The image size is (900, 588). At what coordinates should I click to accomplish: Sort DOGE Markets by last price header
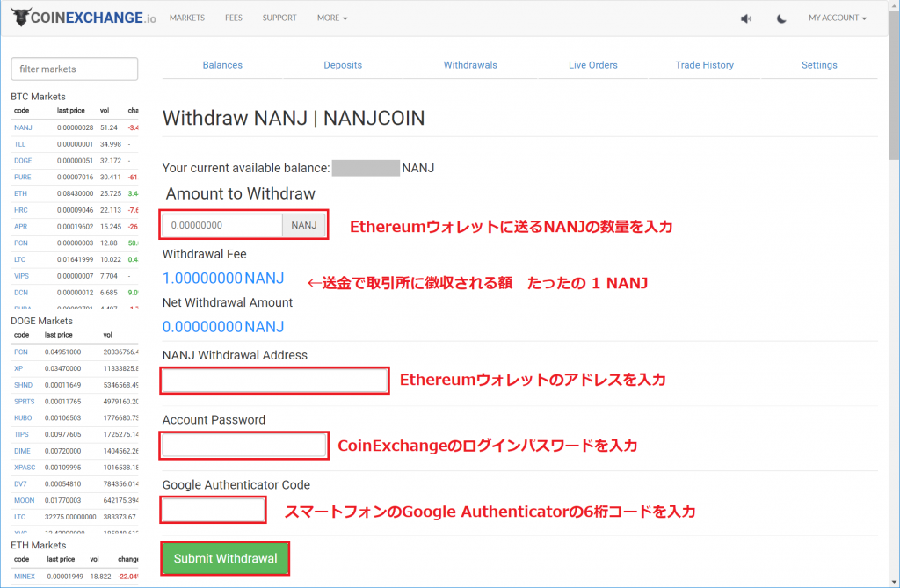tap(59, 335)
